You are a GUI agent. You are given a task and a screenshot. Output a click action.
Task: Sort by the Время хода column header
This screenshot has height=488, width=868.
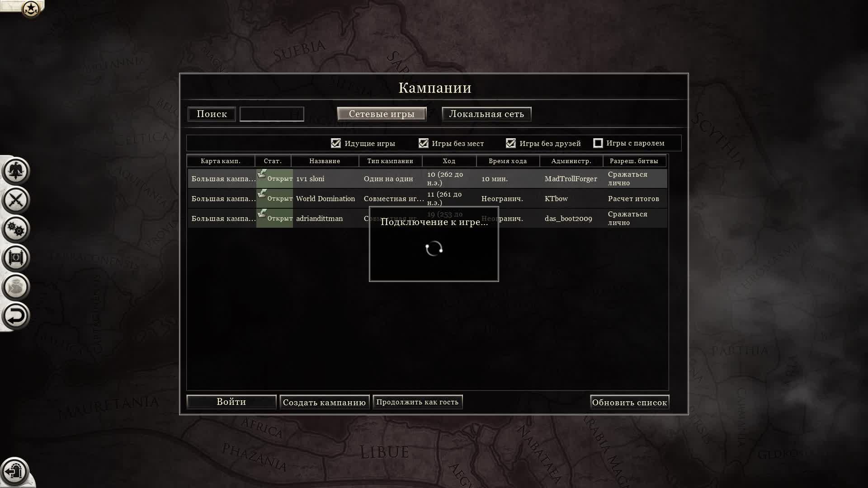[508, 161]
